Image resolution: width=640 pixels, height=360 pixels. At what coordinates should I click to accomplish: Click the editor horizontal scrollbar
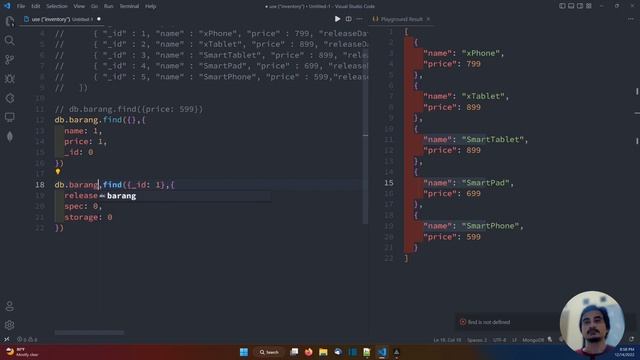89,333
